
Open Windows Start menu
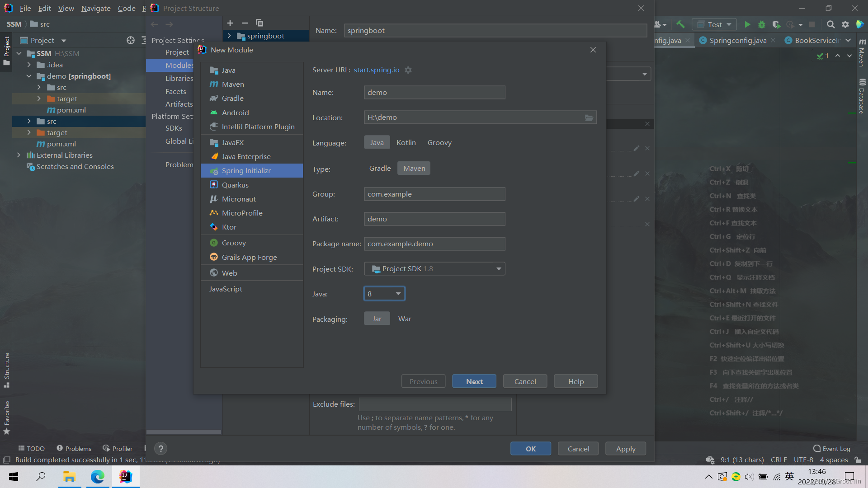[14, 477]
